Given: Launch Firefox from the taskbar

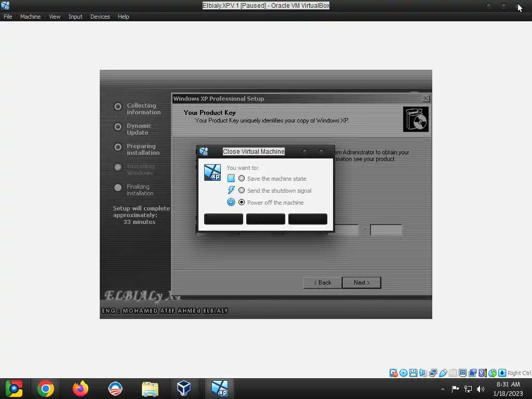Looking at the screenshot, I should click(x=81, y=389).
